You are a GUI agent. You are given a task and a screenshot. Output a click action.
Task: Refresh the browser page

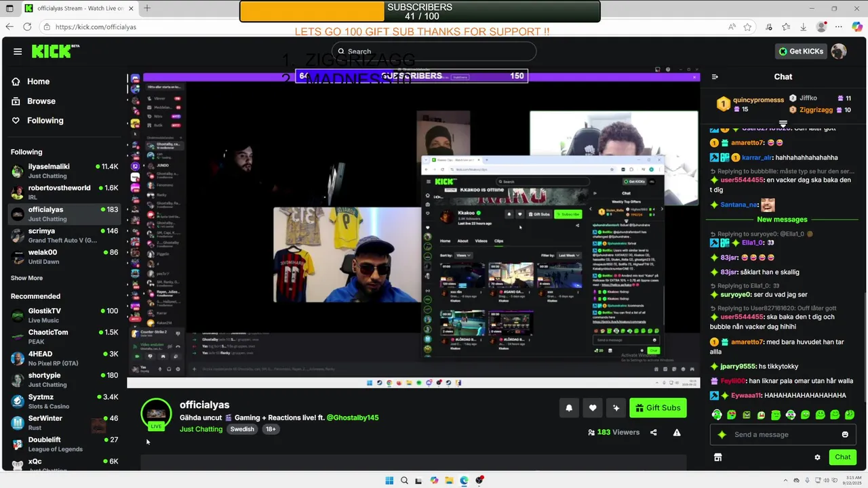pos(27,27)
